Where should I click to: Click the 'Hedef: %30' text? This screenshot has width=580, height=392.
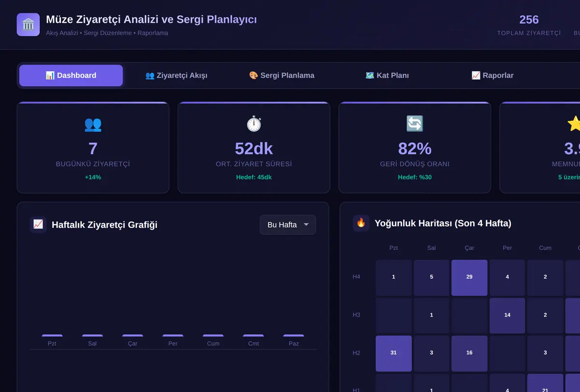[415, 177]
